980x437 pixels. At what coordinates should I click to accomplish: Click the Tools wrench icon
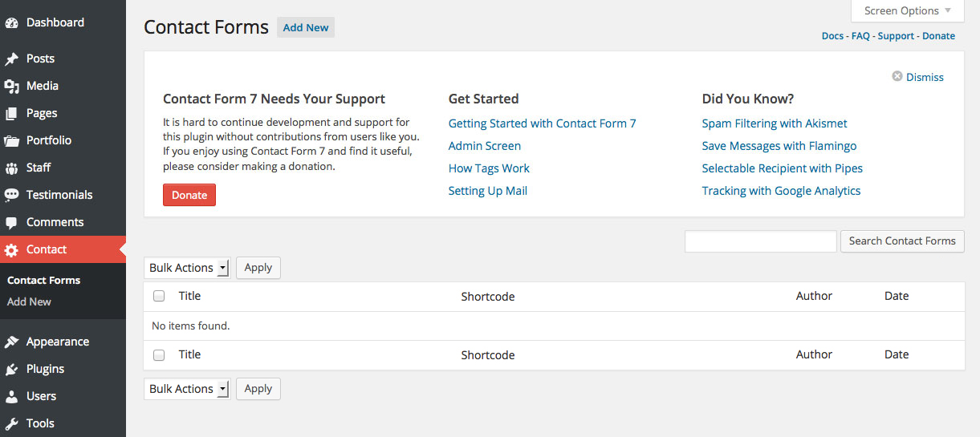[x=11, y=423]
